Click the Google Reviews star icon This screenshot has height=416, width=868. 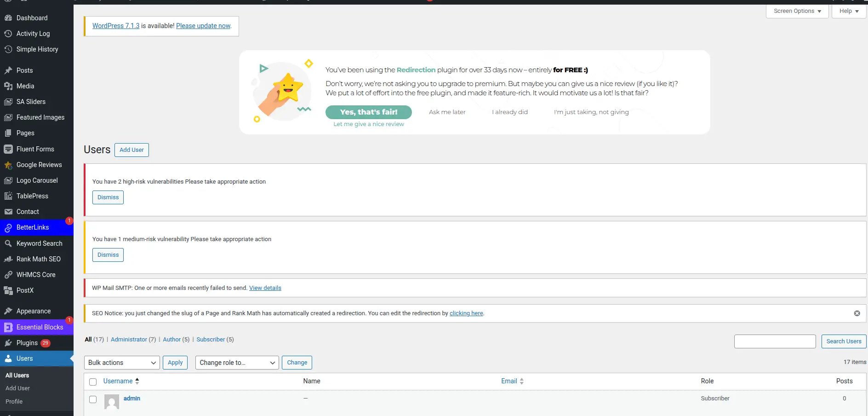click(8, 165)
